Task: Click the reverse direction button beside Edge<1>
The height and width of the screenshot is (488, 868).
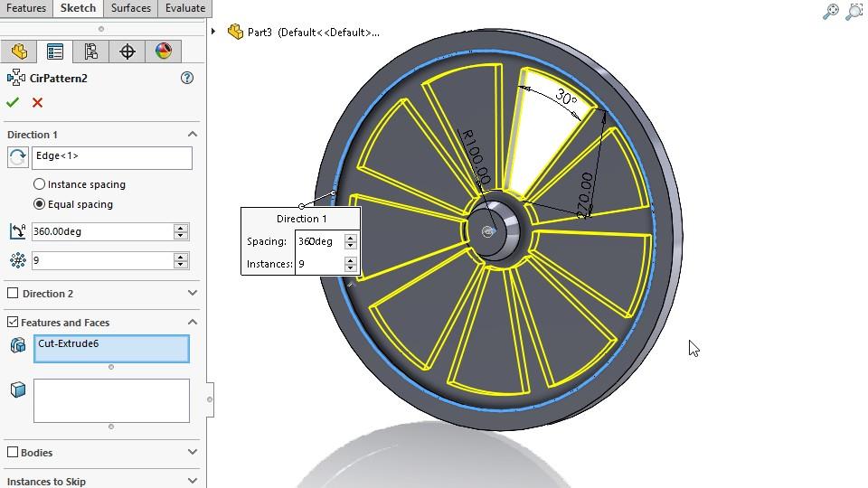Action: click(x=17, y=157)
